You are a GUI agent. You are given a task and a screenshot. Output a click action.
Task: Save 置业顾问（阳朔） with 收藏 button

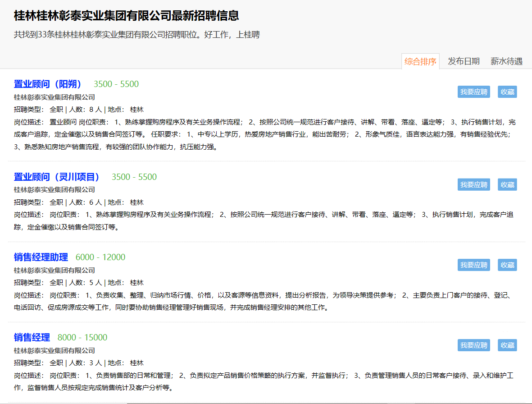(x=507, y=92)
